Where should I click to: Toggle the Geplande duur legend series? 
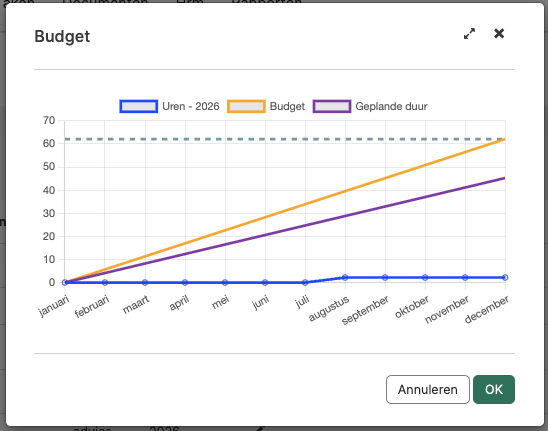[370, 106]
